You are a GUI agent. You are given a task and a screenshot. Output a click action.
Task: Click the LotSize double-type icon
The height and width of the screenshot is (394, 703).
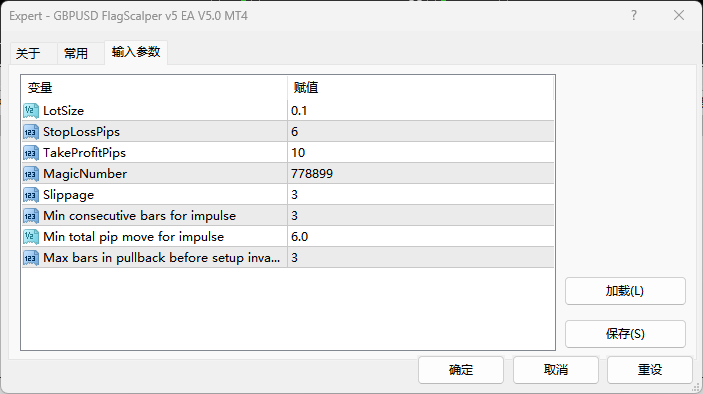pos(30,111)
